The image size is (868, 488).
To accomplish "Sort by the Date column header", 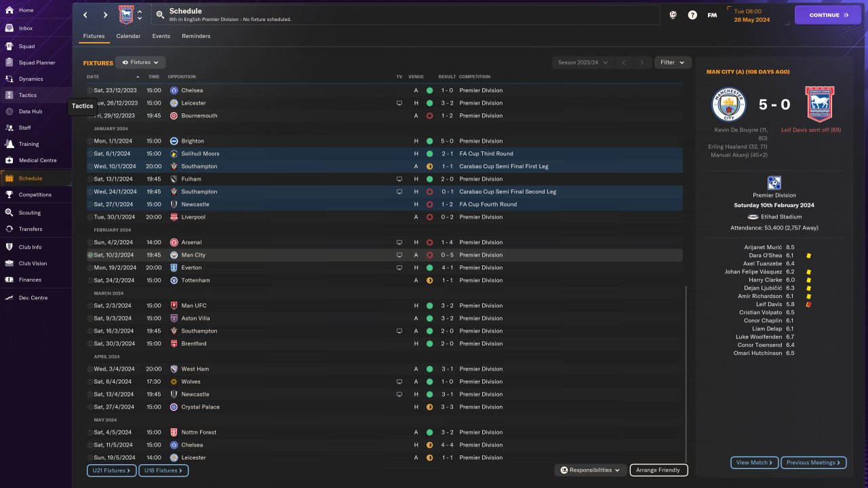I will click(93, 77).
